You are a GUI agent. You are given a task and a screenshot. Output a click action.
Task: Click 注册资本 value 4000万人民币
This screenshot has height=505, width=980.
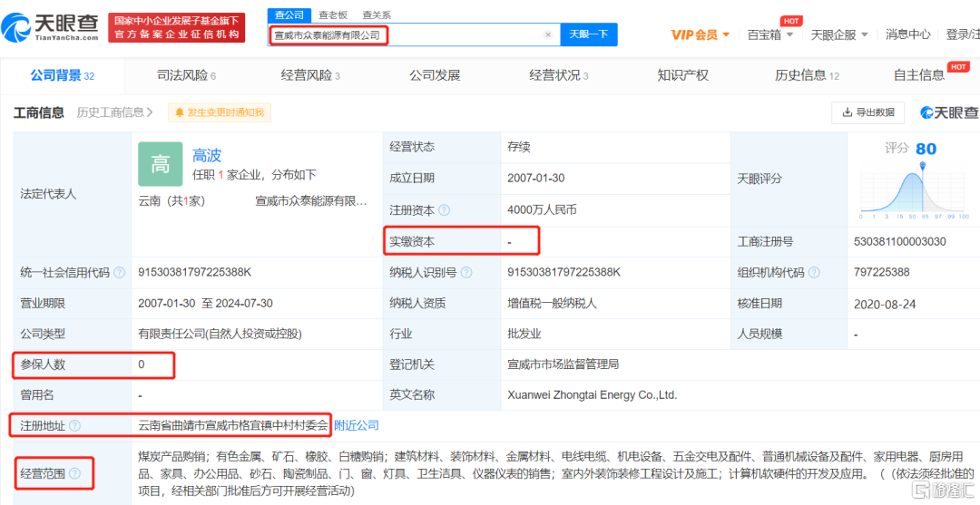542,210
